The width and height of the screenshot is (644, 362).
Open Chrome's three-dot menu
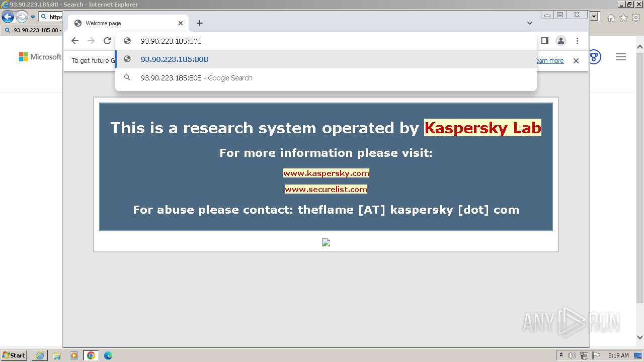577,41
